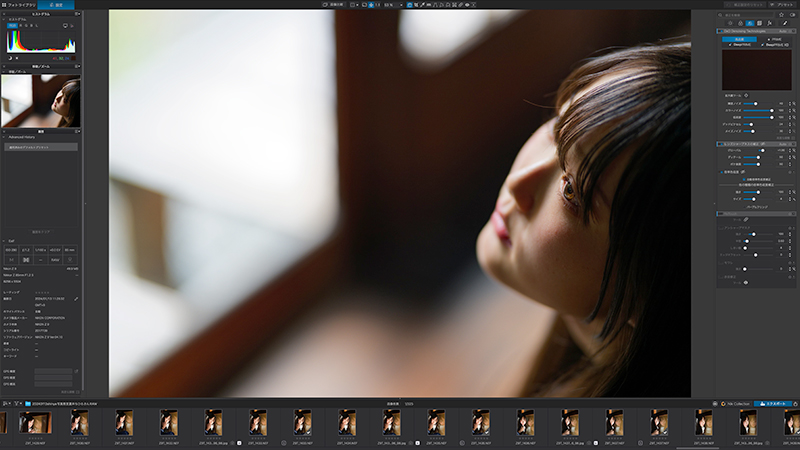Select the repair bandage tool
This screenshot has height=450, width=800.
click(461, 5)
